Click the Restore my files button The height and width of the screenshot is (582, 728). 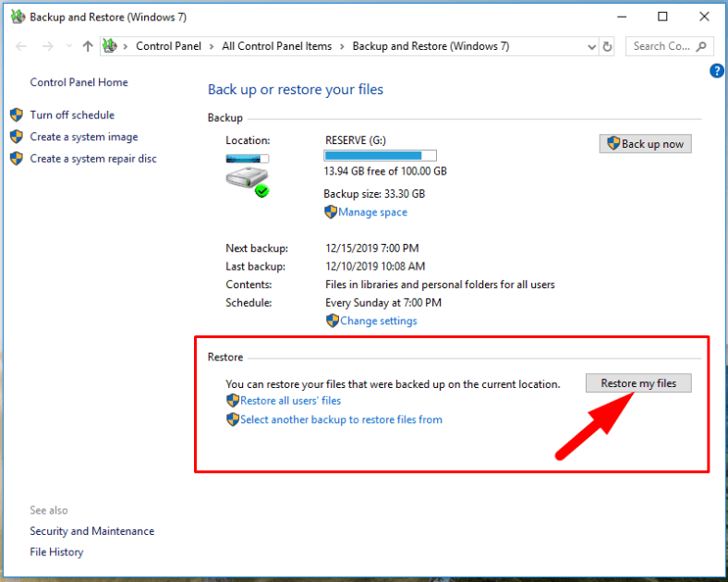638,383
